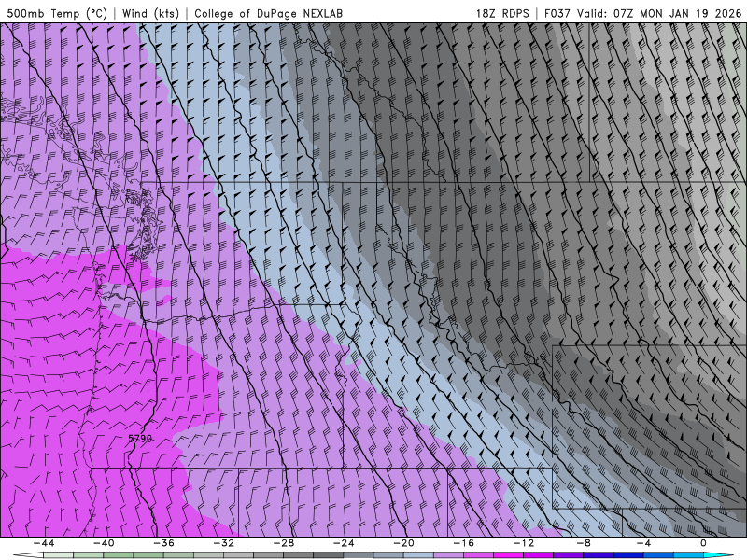
Task: Click the "F037" forecast hour text
Action: 557,13
